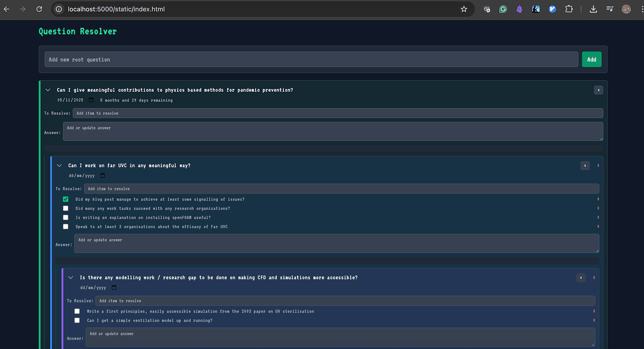Click the Question Resolver heading
644x349 pixels.
(x=77, y=31)
